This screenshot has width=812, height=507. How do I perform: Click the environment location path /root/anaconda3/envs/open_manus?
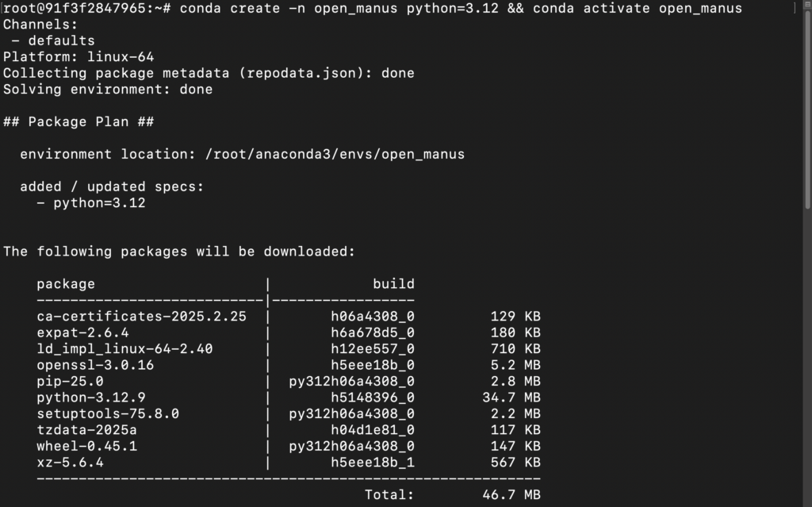point(335,155)
